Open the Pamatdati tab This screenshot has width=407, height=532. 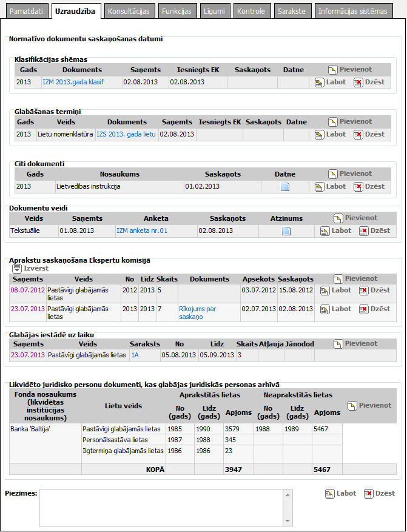pyautogui.click(x=25, y=11)
